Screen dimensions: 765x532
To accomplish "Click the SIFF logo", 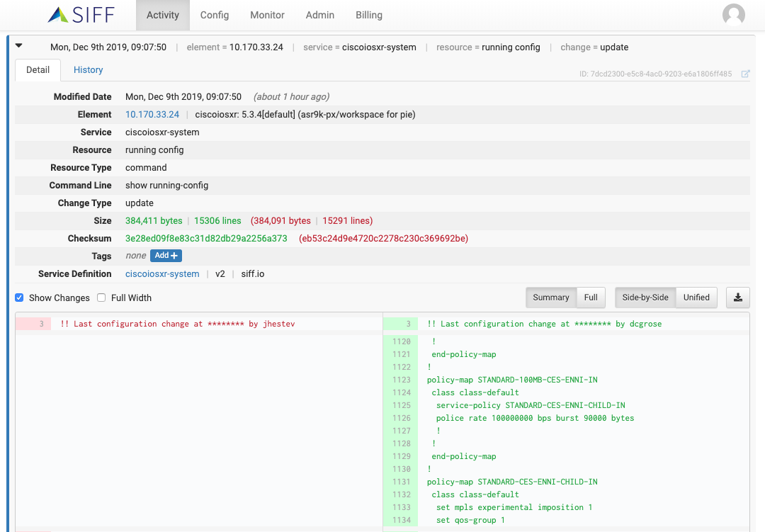I will pyautogui.click(x=81, y=15).
